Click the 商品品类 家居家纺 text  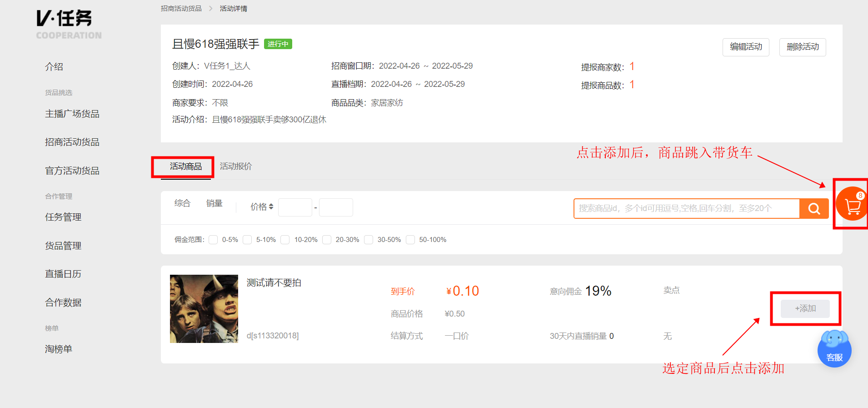click(367, 103)
